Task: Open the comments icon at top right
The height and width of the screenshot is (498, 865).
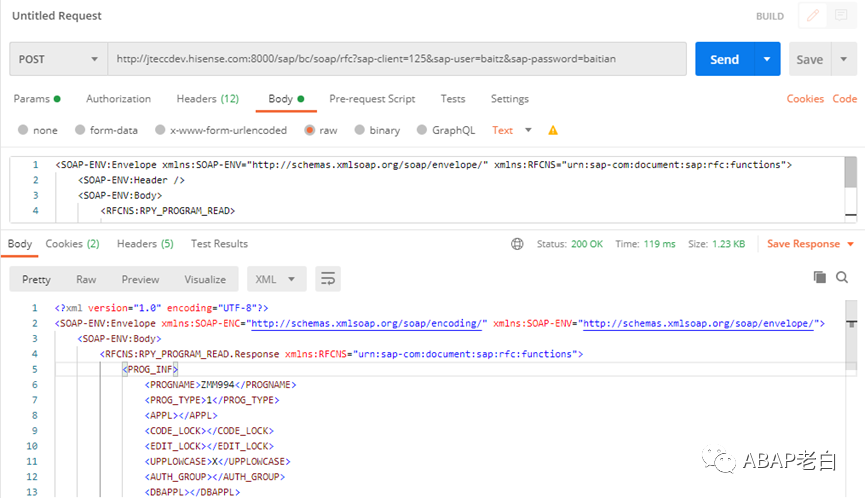Action: pyautogui.click(x=841, y=16)
